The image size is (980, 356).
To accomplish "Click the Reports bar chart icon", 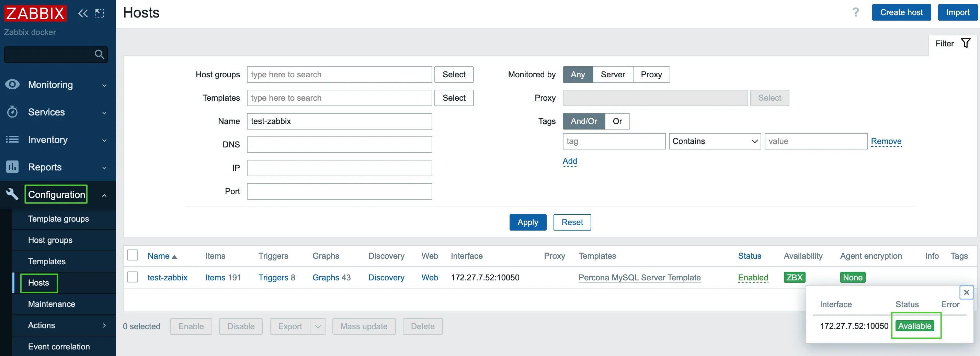I will pyautogui.click(x=12, y=167).
